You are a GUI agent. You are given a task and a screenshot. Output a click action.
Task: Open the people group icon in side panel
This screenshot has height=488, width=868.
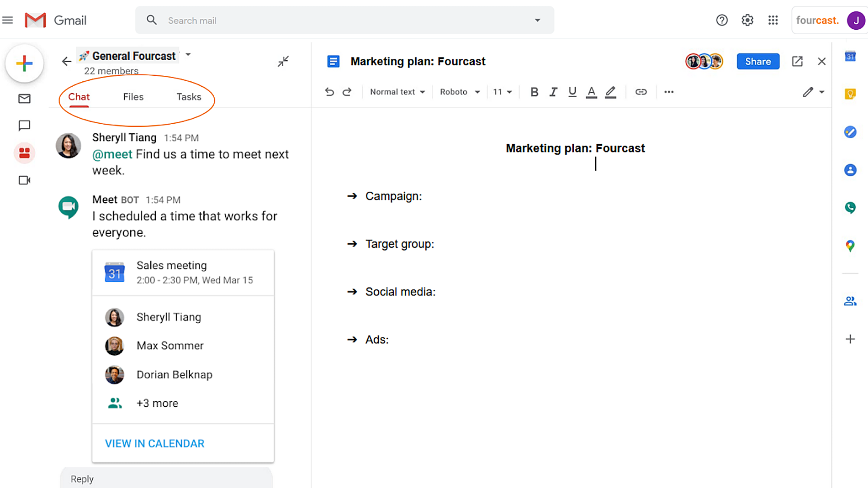850,301
